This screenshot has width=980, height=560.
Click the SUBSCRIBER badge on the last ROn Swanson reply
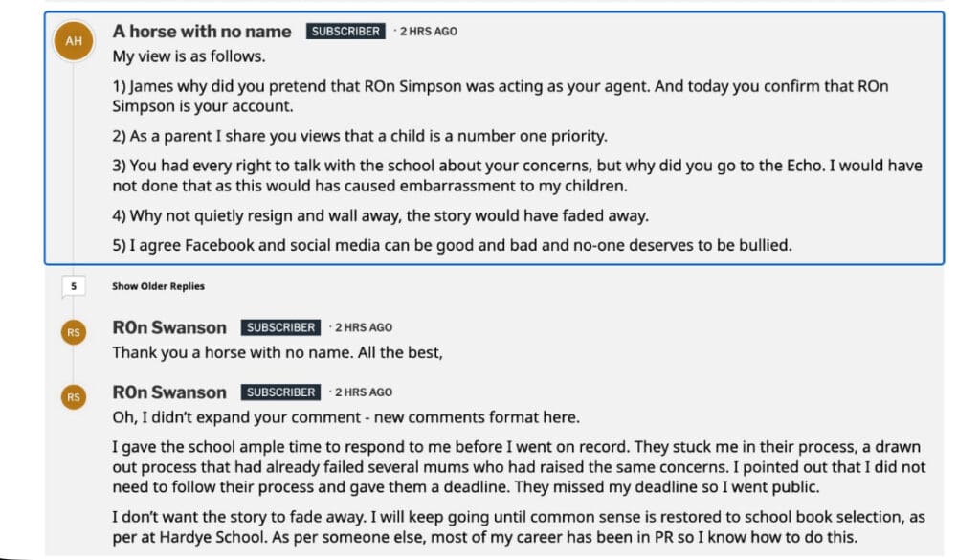point(280,392)
